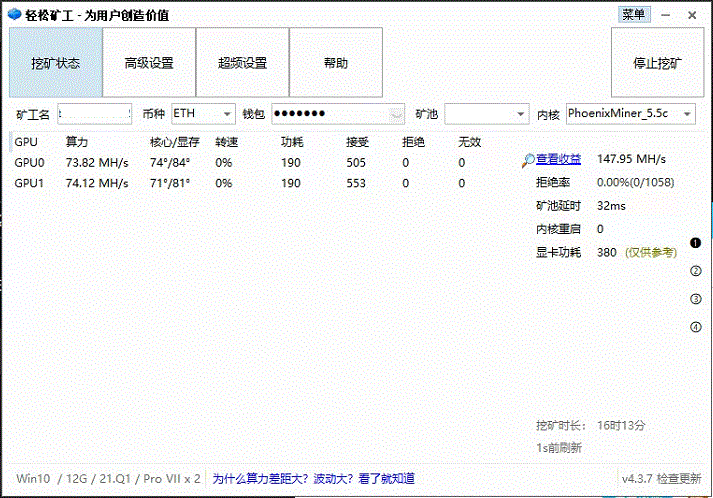This screenshot has height=498, width=713.
Task: Open the 为什么算力差距大 help link
Action: 314,478
